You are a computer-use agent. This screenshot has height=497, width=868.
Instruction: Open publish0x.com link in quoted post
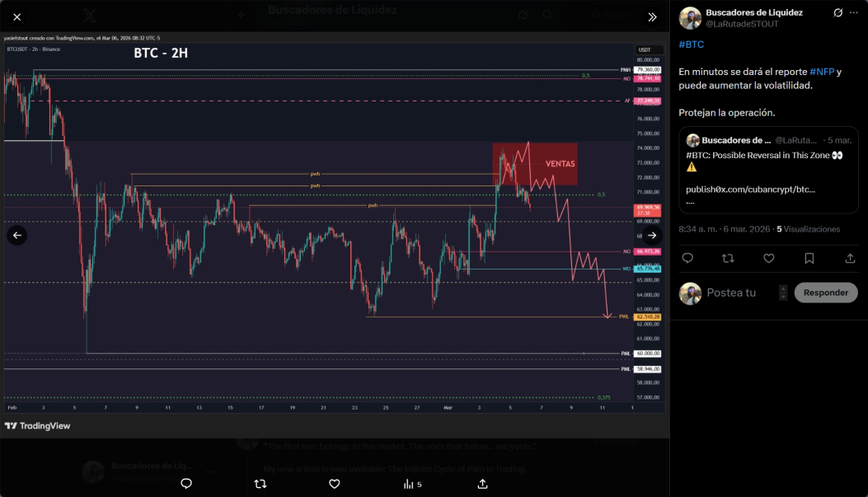pos(750,190)
